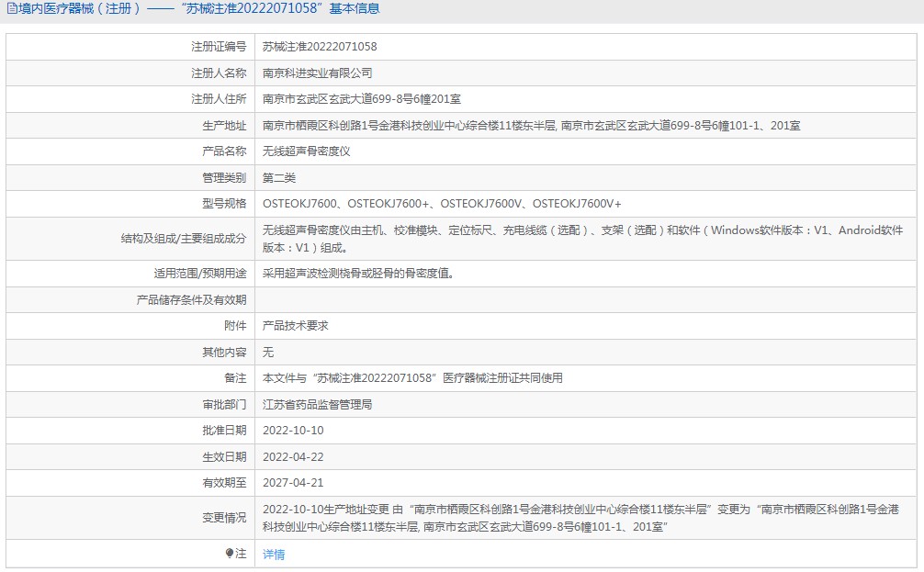Click the 其他内容 label
924x572 pixels.
(x=224, y=353)
